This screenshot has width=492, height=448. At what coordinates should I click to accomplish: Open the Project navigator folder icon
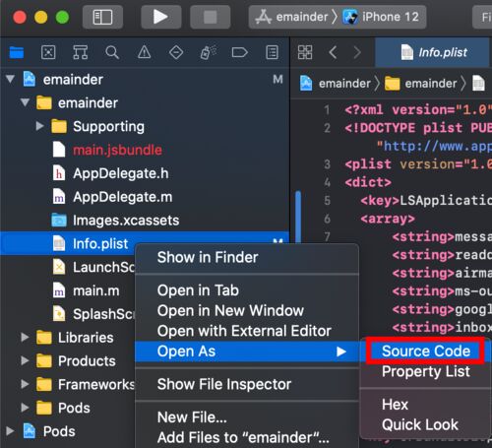pyautogui.click(x=17, y=52)
